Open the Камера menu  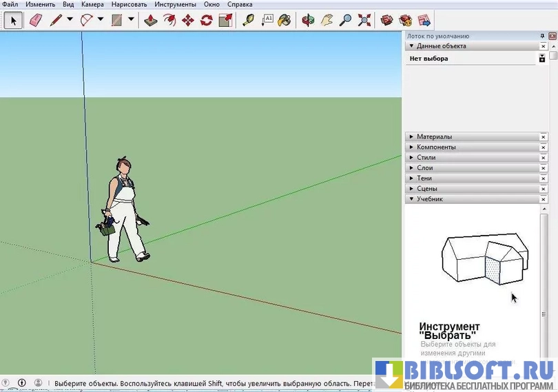coord(92,4)
